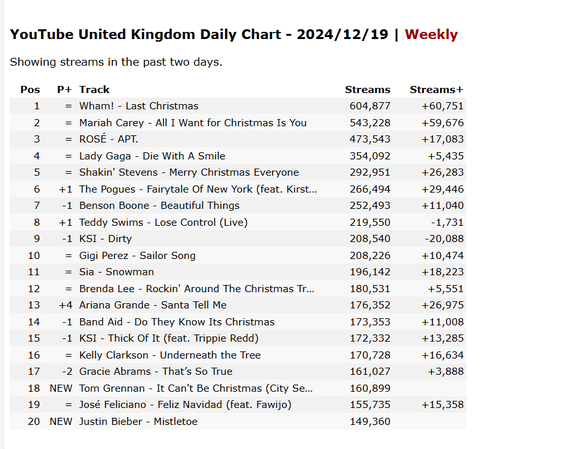The width and height of the screenshot is (585, 449).
Task: Select Shakin' Stevens - Merry Christmas Everyone
Action: (189, 172)
